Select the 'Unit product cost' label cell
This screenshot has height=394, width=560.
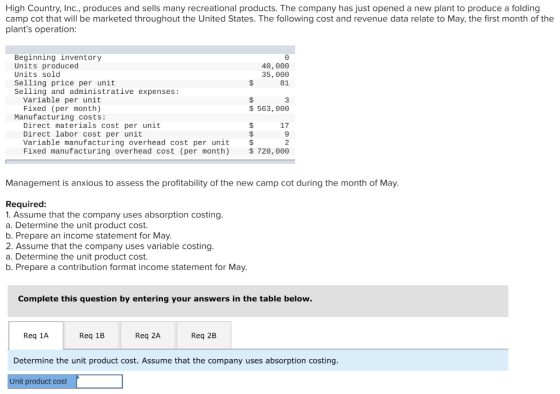pos(42,381)
